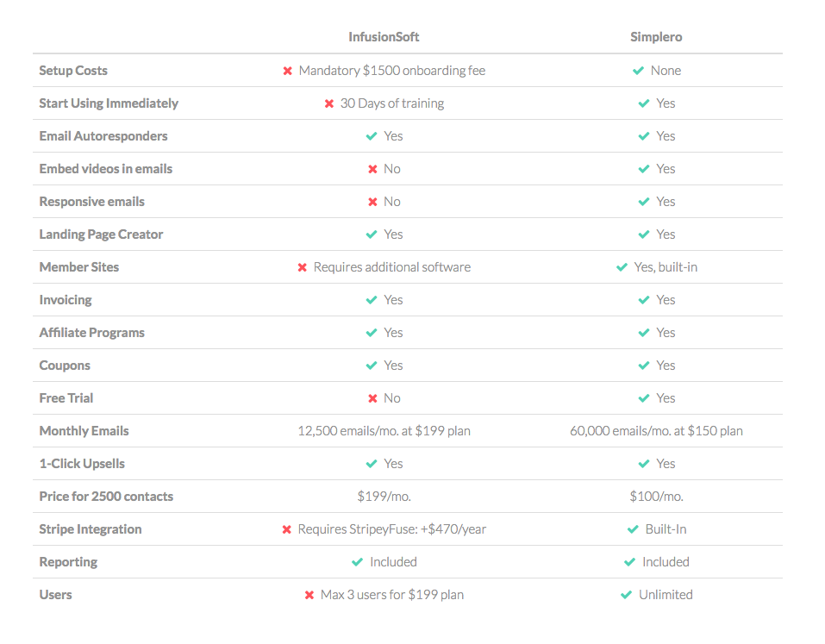Click the Monthly Emails row label
Screen dimensions: 825x644
[84, 431]
